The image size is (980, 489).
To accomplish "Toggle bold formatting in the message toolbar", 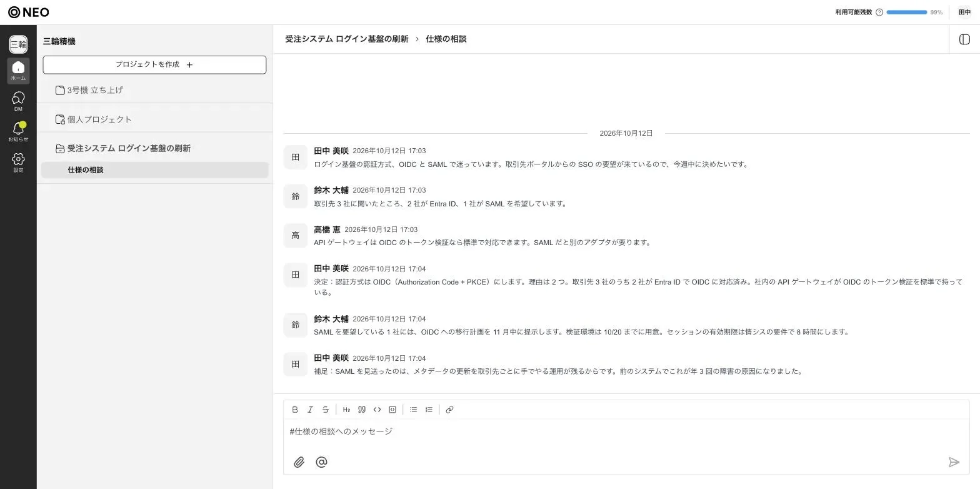I will click(x=295, y=410).
